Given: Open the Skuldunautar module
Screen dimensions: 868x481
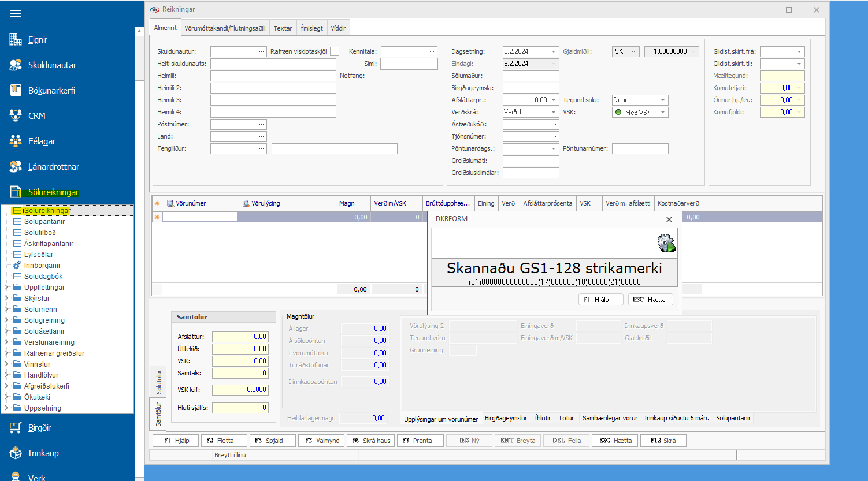Looking at the screenshot, I should (x=51, y=65).
